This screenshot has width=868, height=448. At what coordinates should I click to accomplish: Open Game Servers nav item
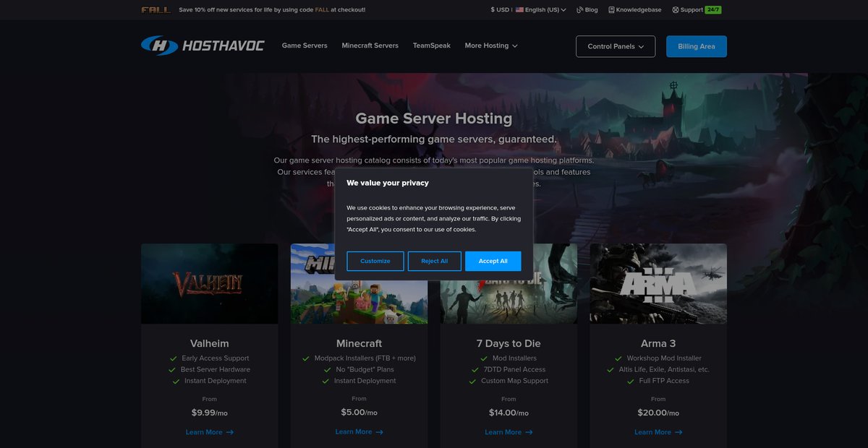pyautogui.click(x=305, y=46)
